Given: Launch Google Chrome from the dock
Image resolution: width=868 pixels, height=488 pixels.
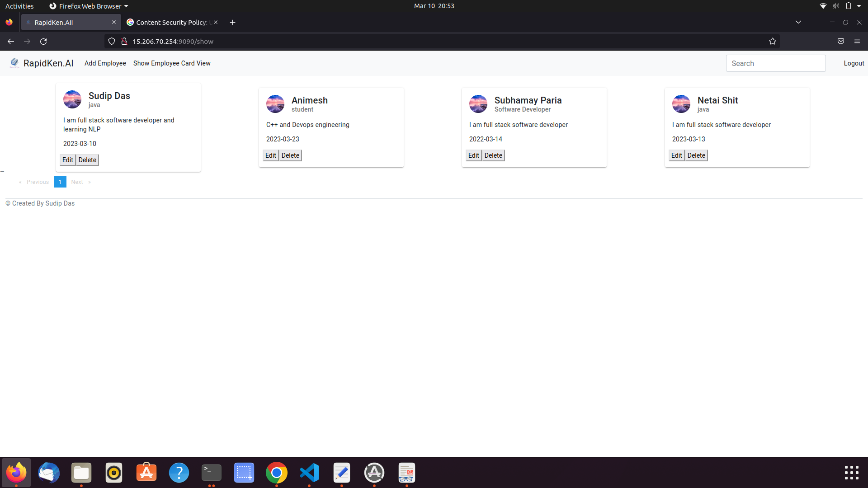Looking at the screenshot, I should click(276, 473).
